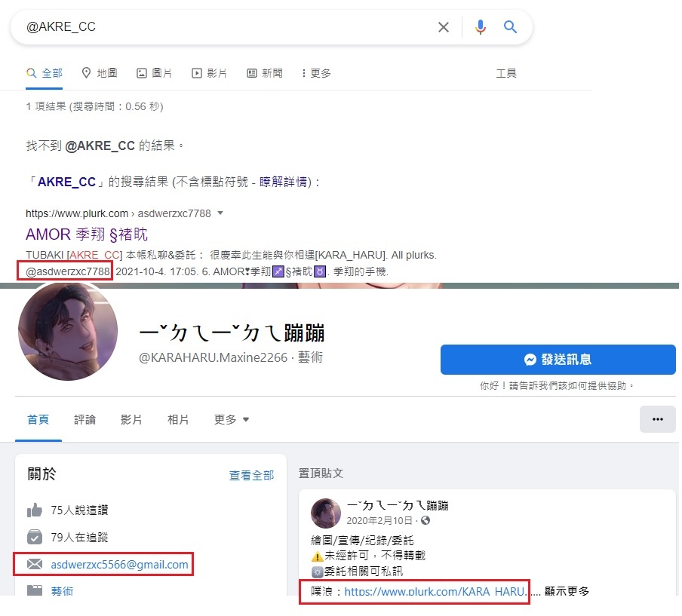Viewport: 682px width, 616px height.
Task: Click the Messenger icon inside the 發送訊息 button
Action: click(530, 360)
